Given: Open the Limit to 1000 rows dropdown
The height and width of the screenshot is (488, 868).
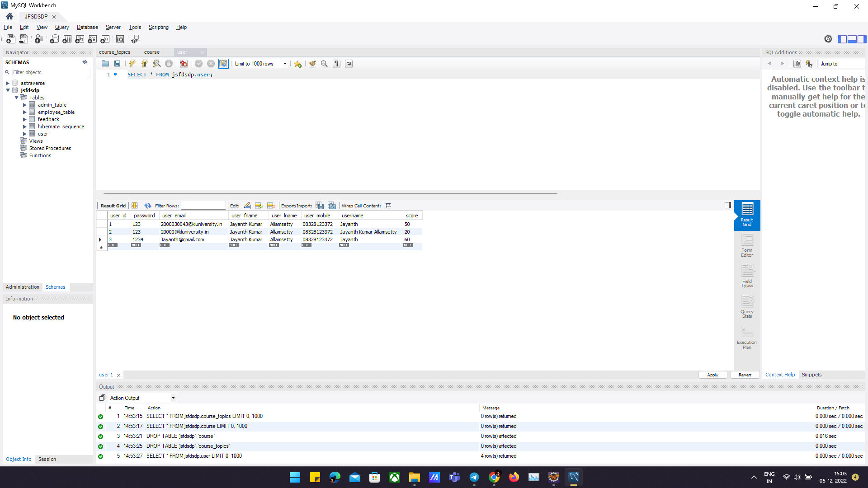Looking at the screenshot, I should pos(285,64).
